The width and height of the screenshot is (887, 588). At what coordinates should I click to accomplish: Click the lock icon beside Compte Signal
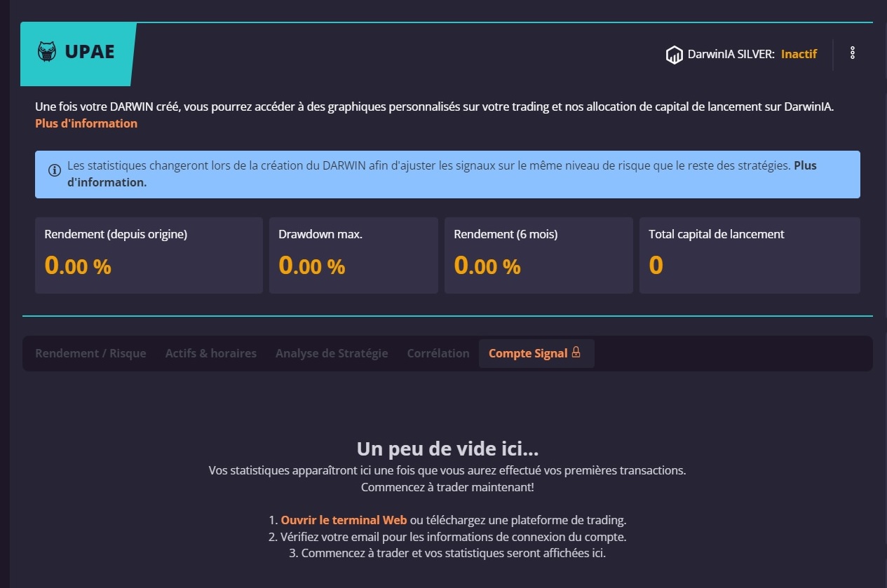click(x=576, y=353)
